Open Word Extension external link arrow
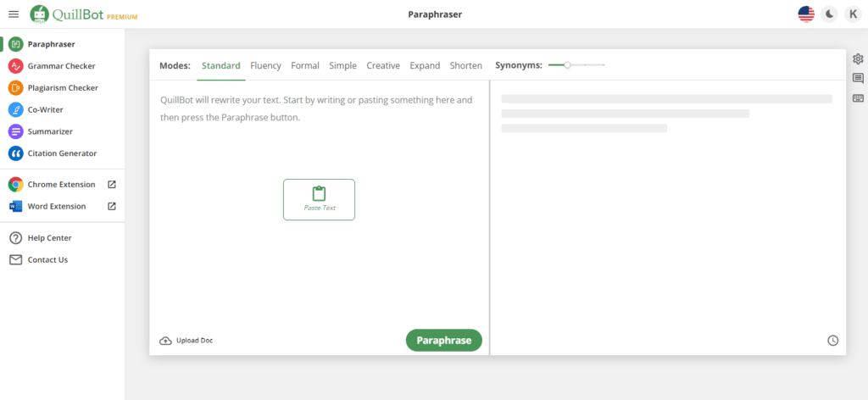The height and width of the screenshot is (400, 868). click(x=111, y=207)
